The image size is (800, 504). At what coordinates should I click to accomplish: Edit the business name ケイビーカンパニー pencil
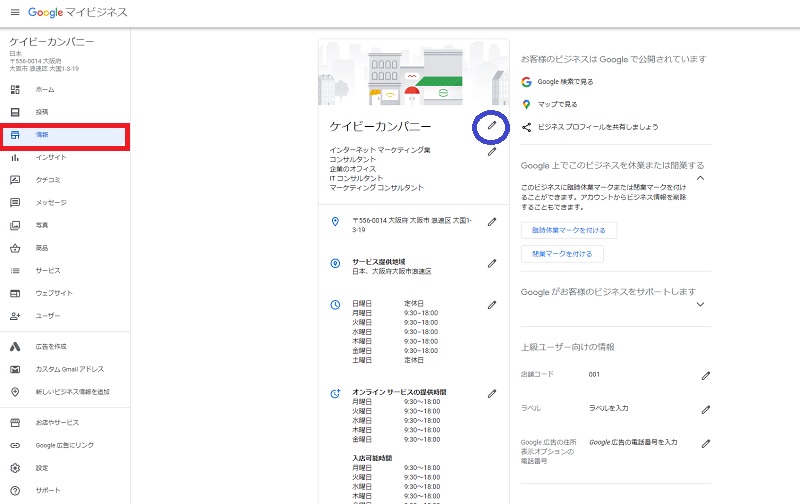point(491,125)
